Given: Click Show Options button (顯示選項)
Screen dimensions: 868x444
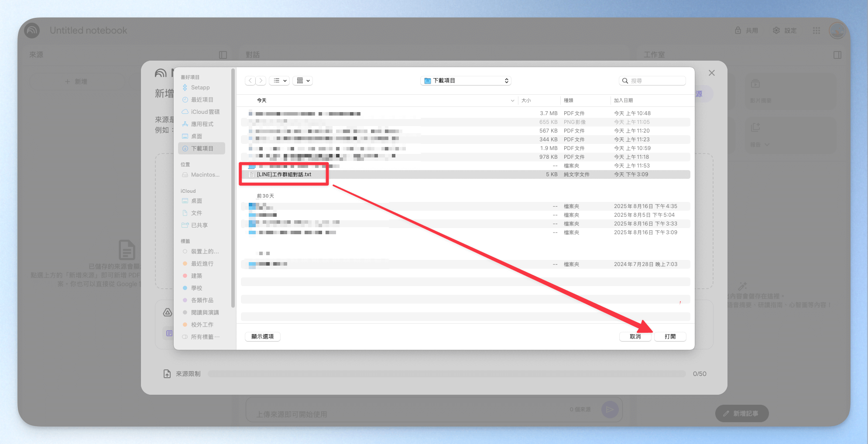Looking at the screenshot, I should tap(263, 337).
